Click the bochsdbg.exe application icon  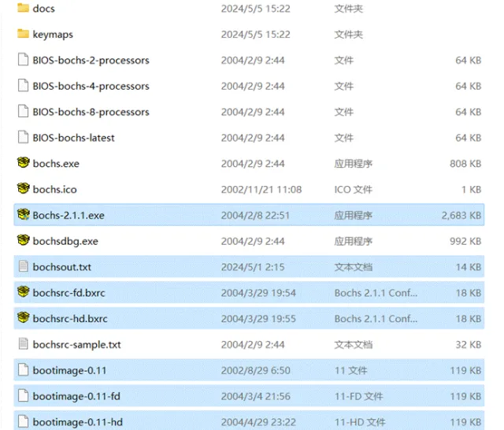tap(23, 240)
